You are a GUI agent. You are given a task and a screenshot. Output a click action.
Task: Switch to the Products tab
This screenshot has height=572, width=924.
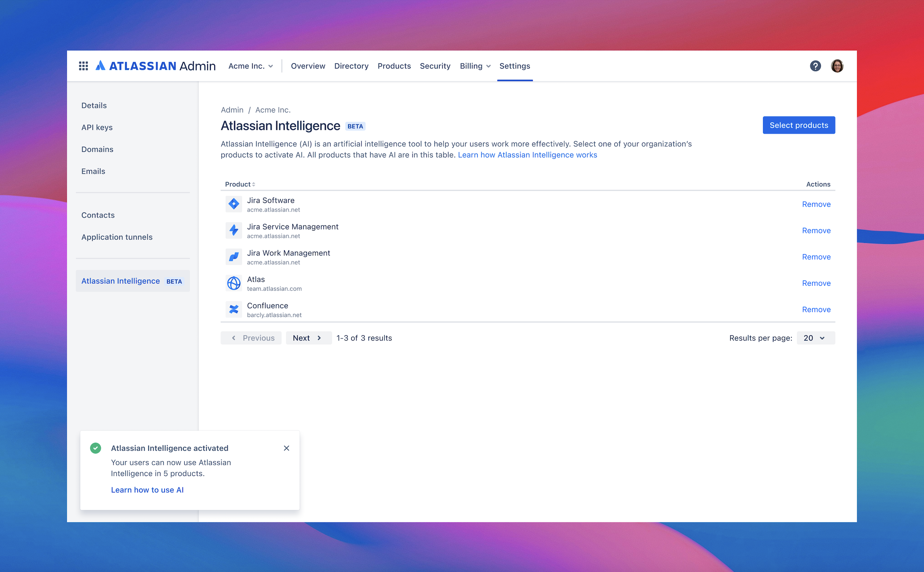394,66
